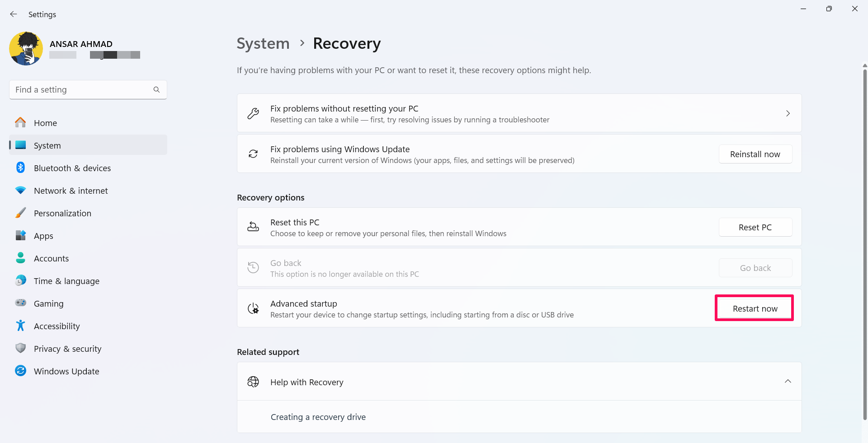Screen dimensions: 868x443
Task: Open Fix problems without resetting your PC
Action: [519, 113]
